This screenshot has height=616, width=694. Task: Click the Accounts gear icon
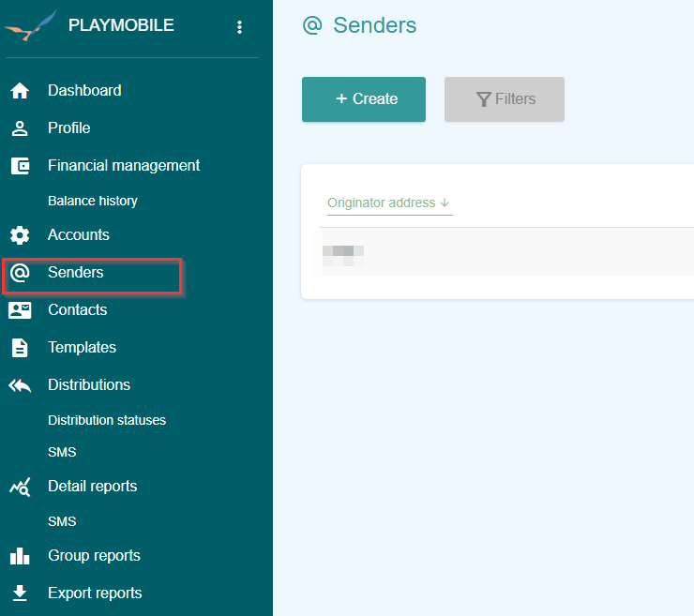click(x=20, y=235)
